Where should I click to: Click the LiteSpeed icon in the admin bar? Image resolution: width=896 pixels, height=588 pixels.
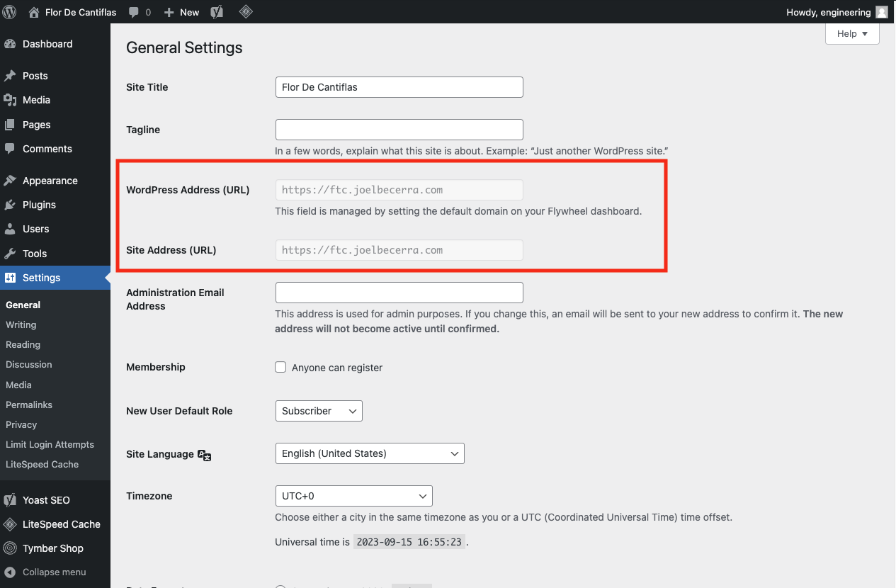[246, 11]
